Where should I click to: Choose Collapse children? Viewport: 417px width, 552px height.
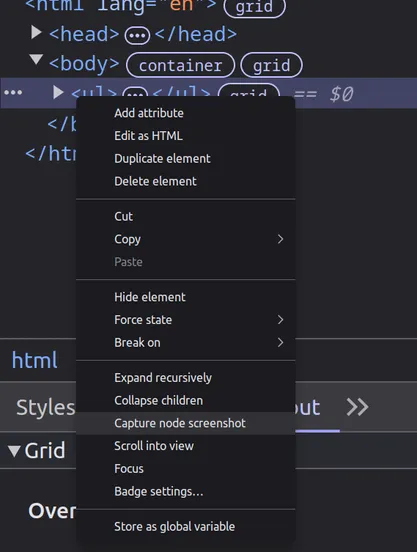pos(185,400)
